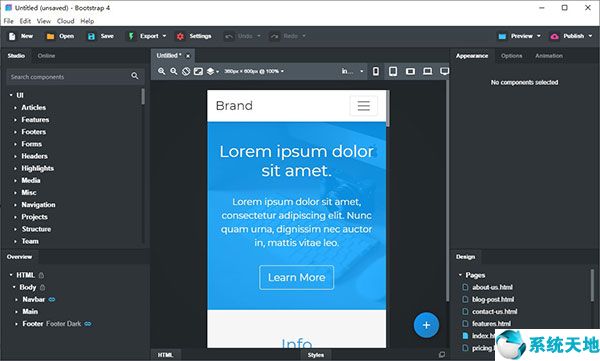Open the Cloud menu
600x361 pixels.
[65, 21]
